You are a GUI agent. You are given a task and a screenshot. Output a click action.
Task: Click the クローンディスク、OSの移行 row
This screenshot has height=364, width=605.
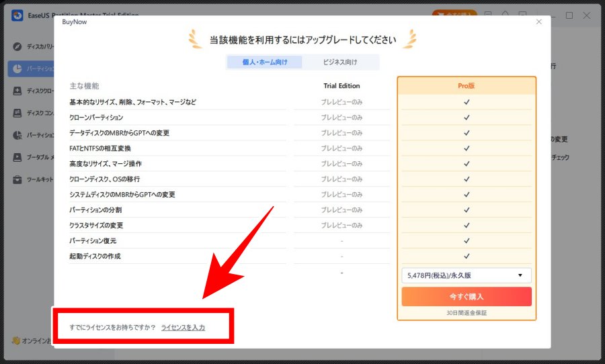click(x=105, y=179)
